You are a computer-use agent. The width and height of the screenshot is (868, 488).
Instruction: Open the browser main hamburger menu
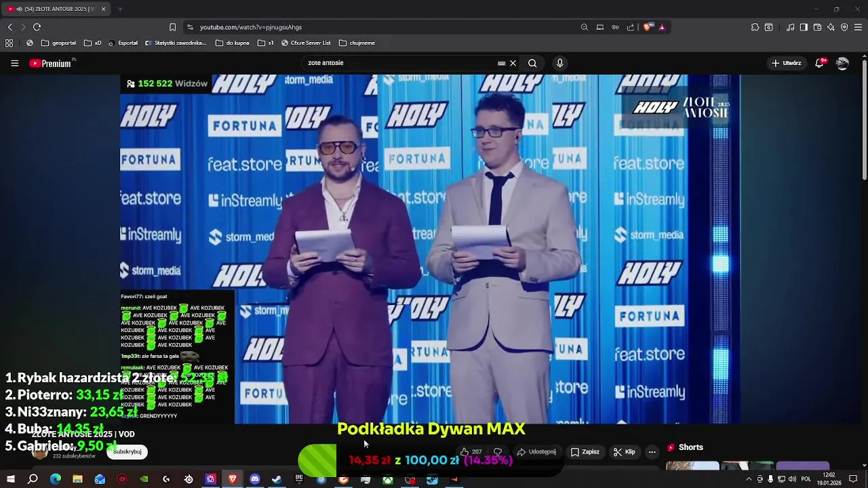pos(859,27)
